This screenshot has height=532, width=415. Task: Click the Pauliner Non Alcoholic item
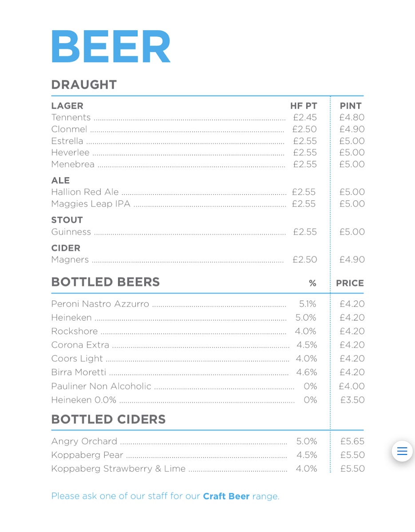click(101, 386)
